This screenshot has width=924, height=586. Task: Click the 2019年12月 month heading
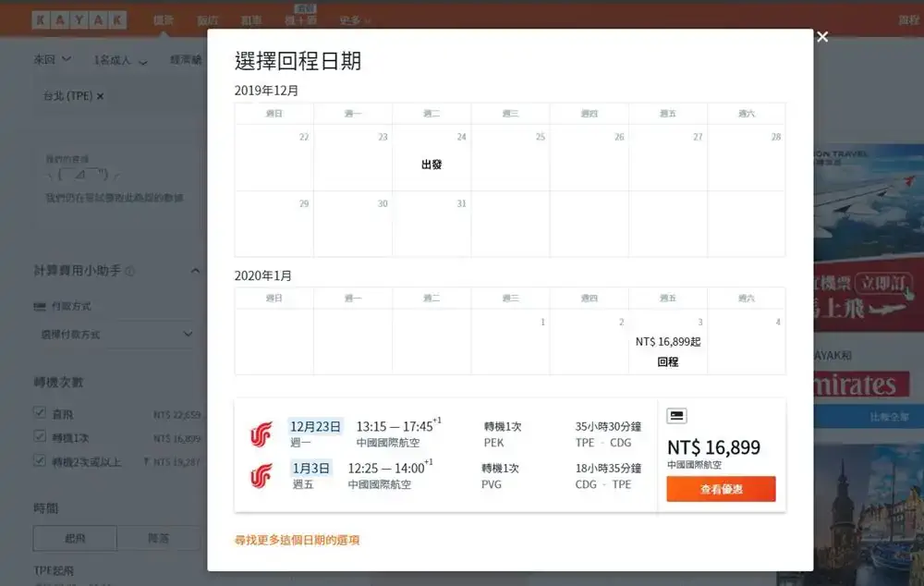point(266,91)
